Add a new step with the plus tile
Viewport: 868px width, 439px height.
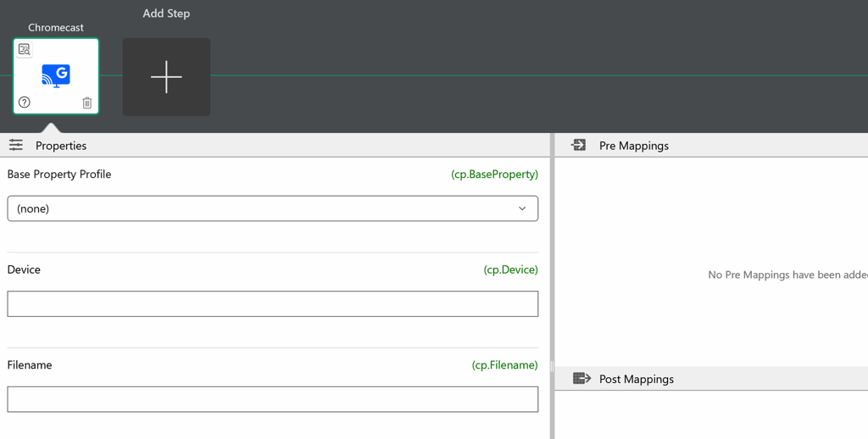coord(166,77)
